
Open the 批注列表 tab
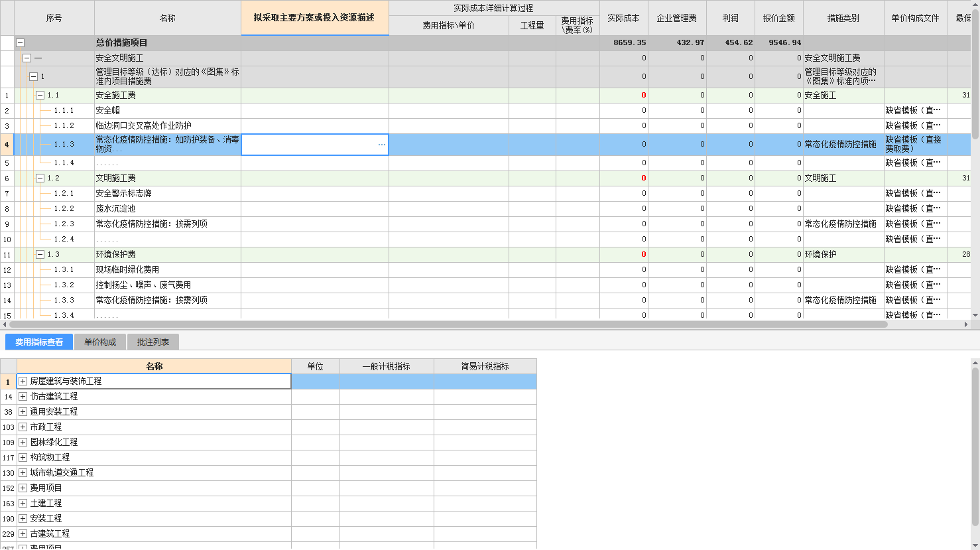[153, 342]
